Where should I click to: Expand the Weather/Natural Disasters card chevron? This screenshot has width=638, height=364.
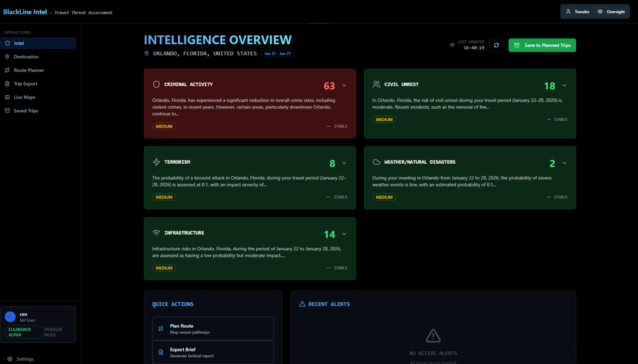(564, 163)
